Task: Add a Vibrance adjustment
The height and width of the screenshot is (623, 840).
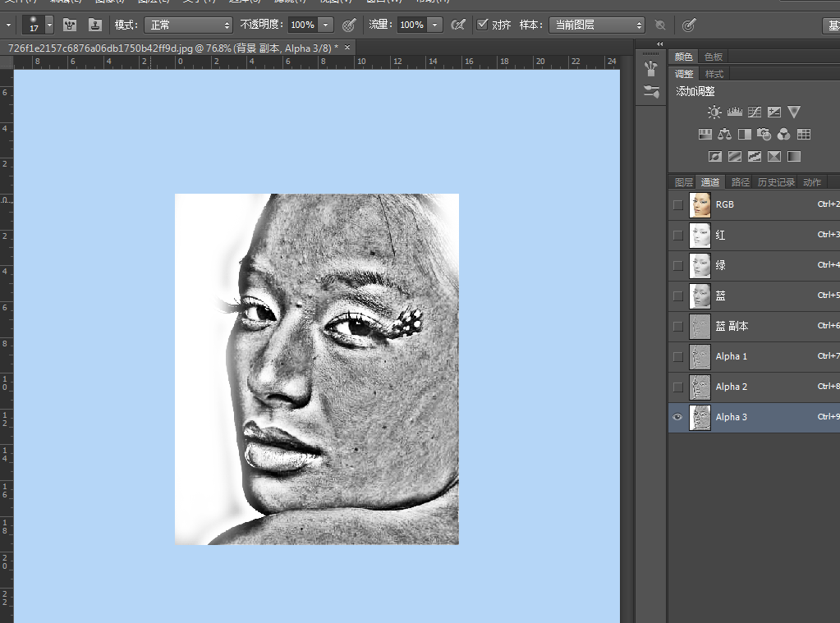Action: [x=793, y=112]
